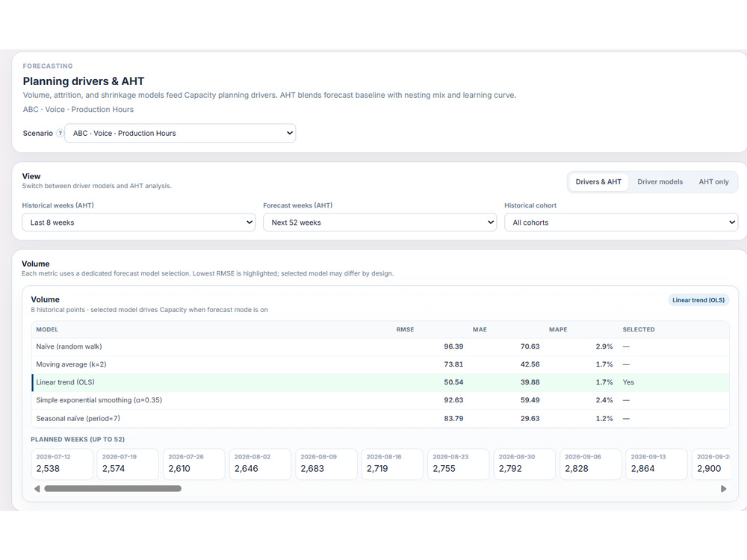Screen dimensions: 747x560
Task: Click MAE value 59.49
Action: pyautogui.click(x=530, y=400)
